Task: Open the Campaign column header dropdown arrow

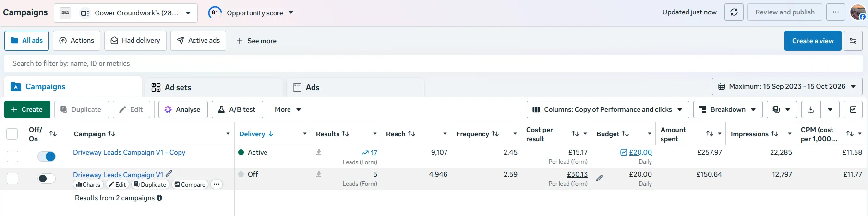Action: click(228, 134)
